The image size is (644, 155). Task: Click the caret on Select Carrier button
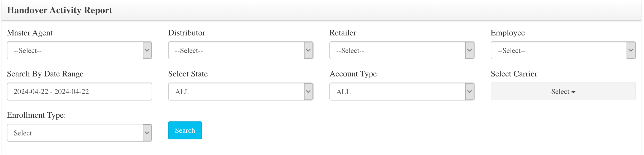[x=573, y=92]
